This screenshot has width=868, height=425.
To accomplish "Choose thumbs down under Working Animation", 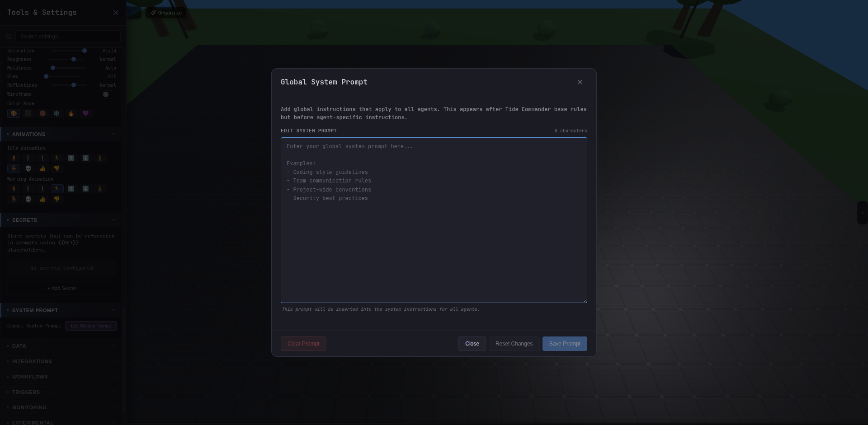I will pos(57,199).
